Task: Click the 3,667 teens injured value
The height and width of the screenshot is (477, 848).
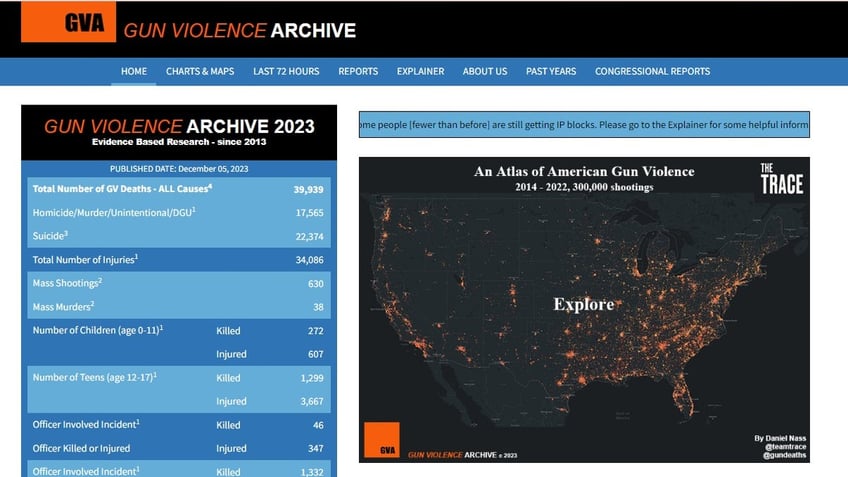Action: (x=312, y=401)
